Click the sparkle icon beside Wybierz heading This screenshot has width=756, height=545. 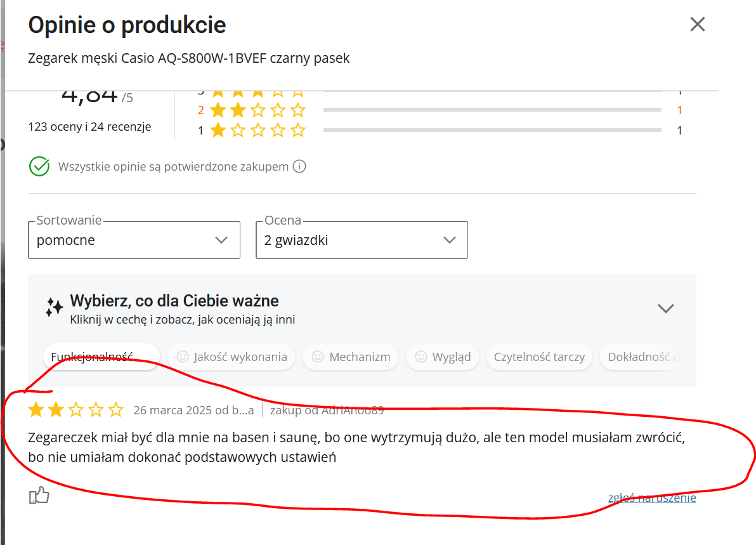(x=54, y=307)
